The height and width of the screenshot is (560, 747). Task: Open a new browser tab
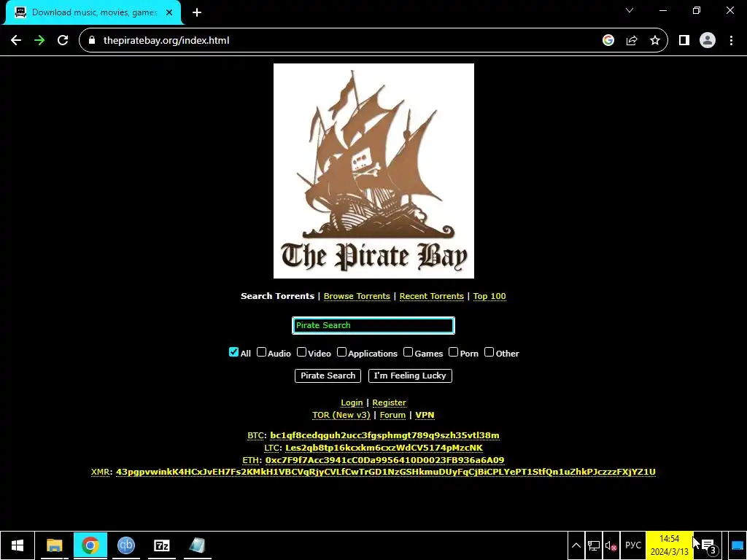(x=197, y=12)
